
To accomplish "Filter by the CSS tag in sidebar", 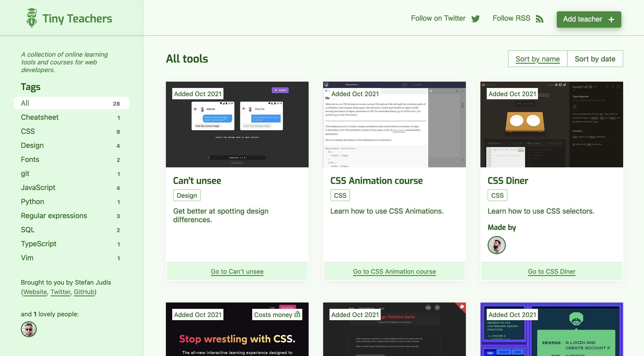I will [x=72, y=131].
